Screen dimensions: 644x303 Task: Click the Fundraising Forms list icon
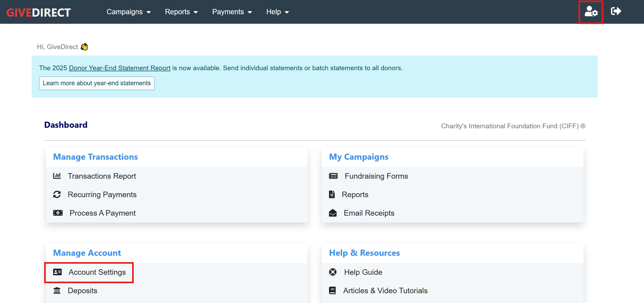point(333,176)
